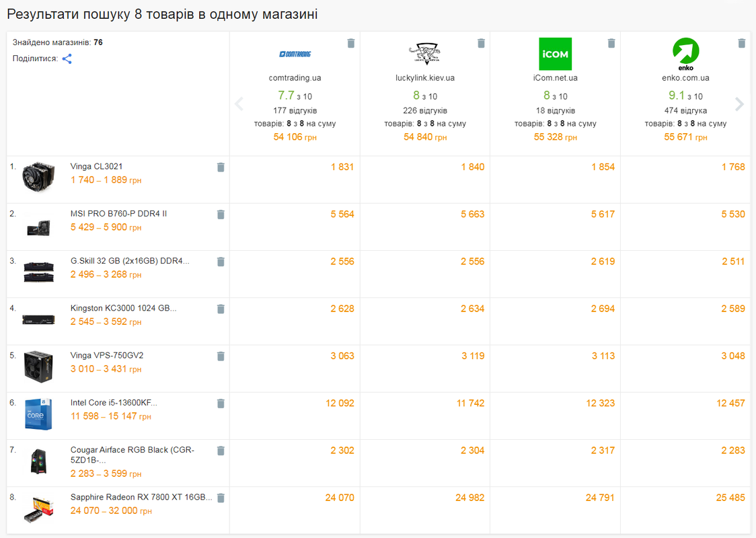Open the comtrading.ua store logo
This screenshot has width=756, height=538.
click(295, 54)
